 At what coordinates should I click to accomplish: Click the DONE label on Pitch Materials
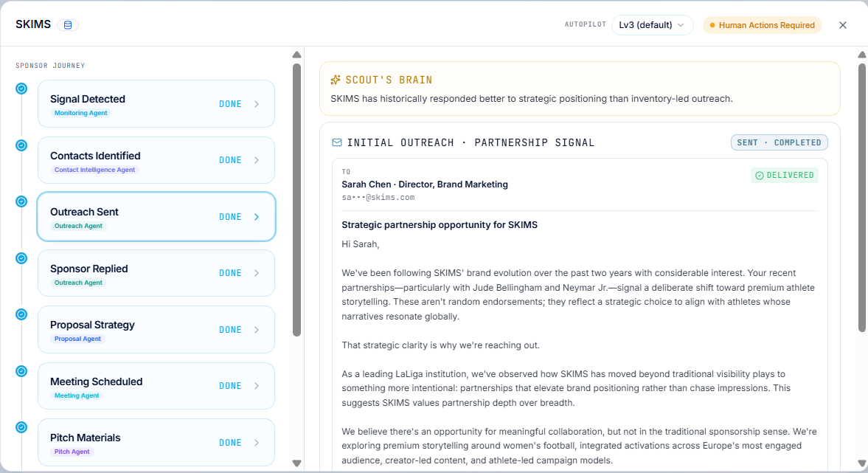point(230,443)
